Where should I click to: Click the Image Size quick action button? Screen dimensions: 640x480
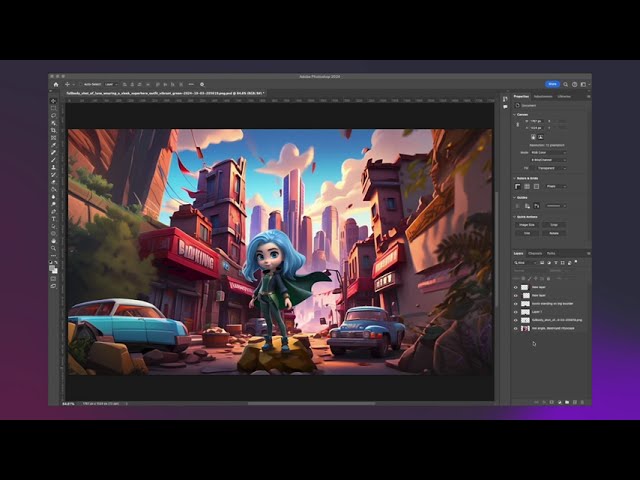tap(527, 224)
